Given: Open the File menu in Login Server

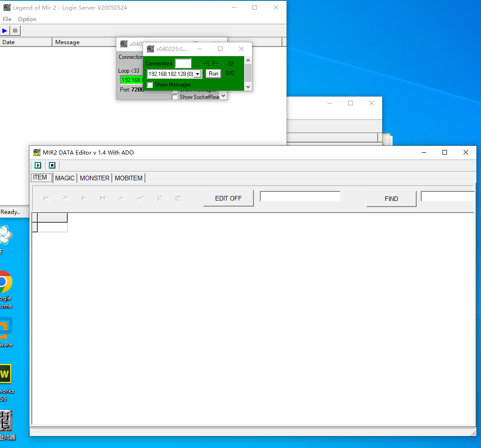Looking at the screenshot, I should 7,19.
